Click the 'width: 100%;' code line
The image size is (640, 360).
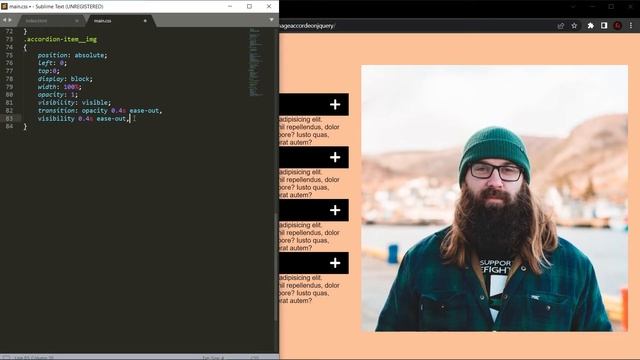[x=60, y=87]
